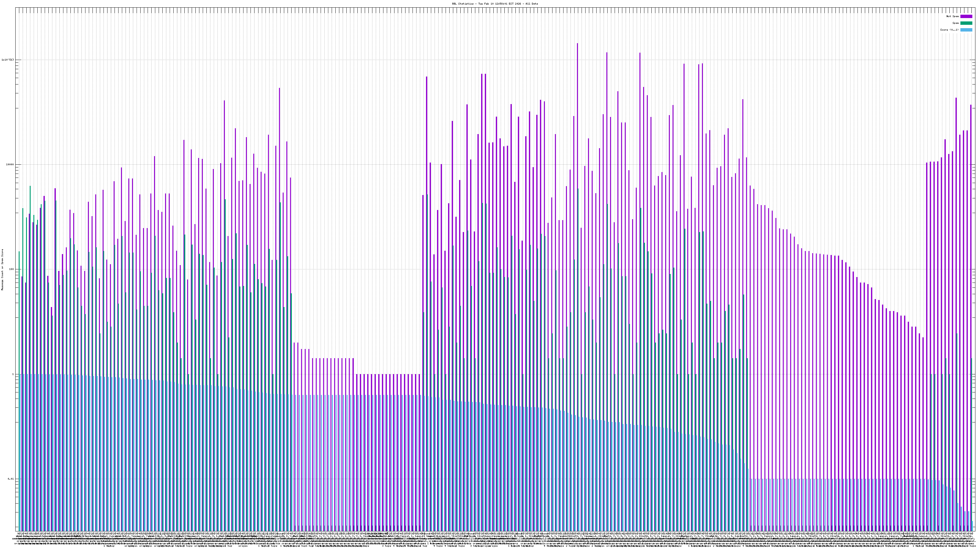Viewport: 980px width, 551px height.
Task: Click the '3 hops' x-axis label near center
Action: click(386, 546)
